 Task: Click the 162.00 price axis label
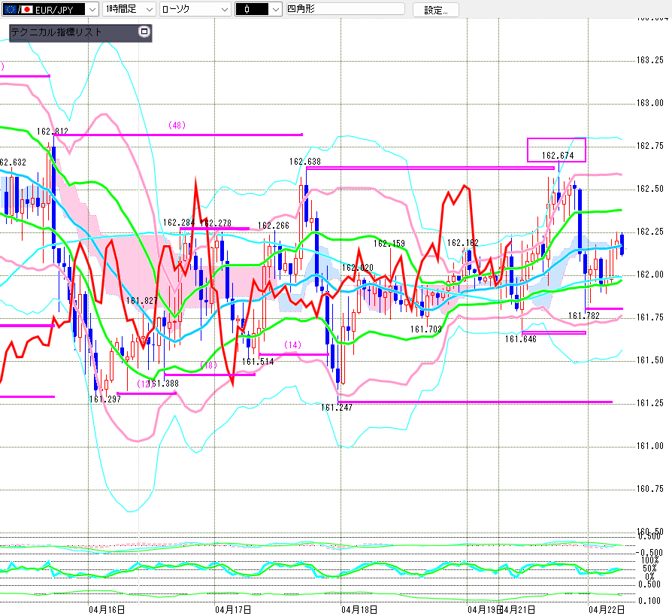pos(649,275)
